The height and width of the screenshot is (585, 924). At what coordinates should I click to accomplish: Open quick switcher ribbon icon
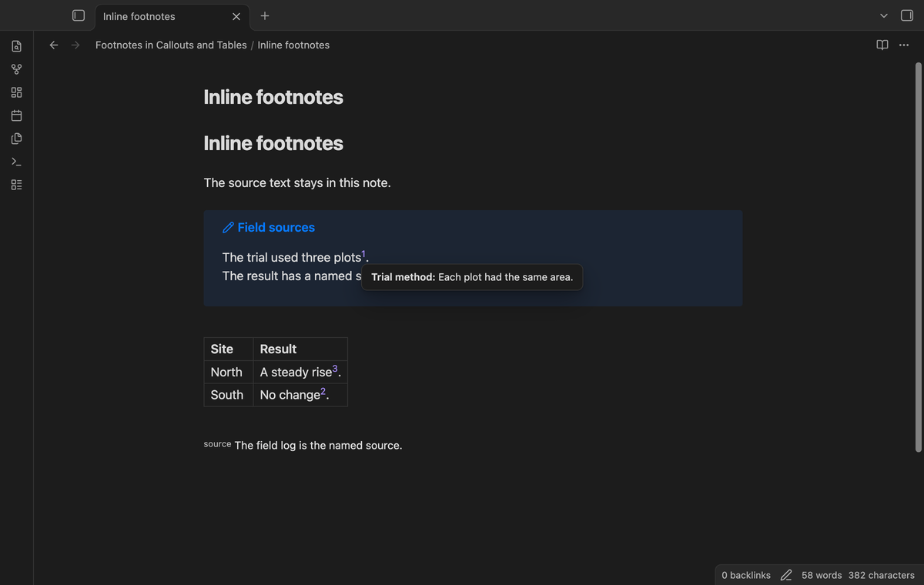16,46
